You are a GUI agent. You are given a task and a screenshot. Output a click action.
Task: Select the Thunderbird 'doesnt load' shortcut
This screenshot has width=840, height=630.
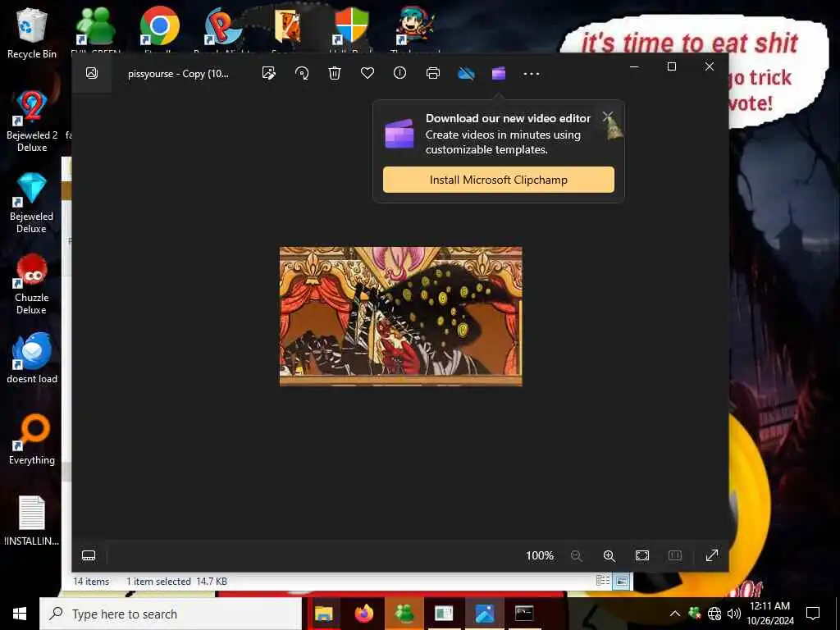(32, 358)
